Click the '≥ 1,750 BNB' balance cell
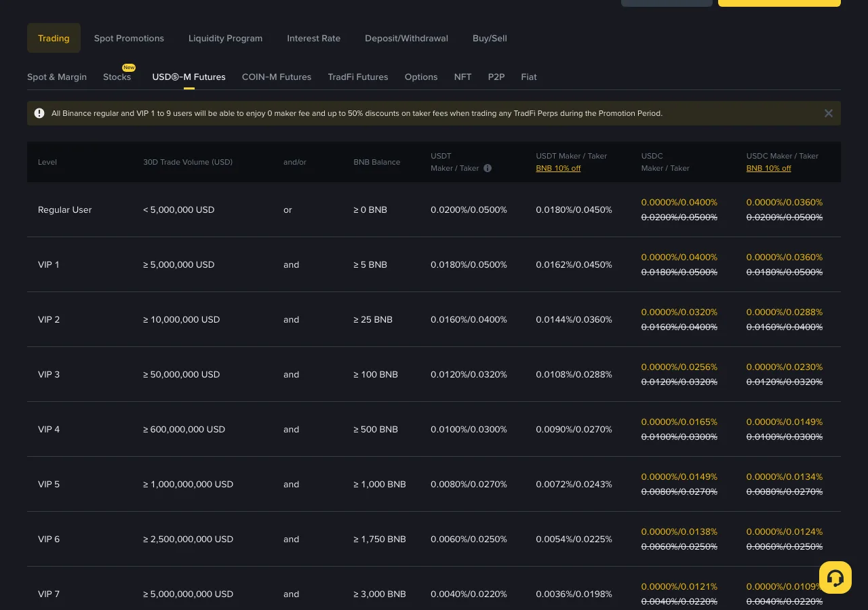 pos(380,539)
